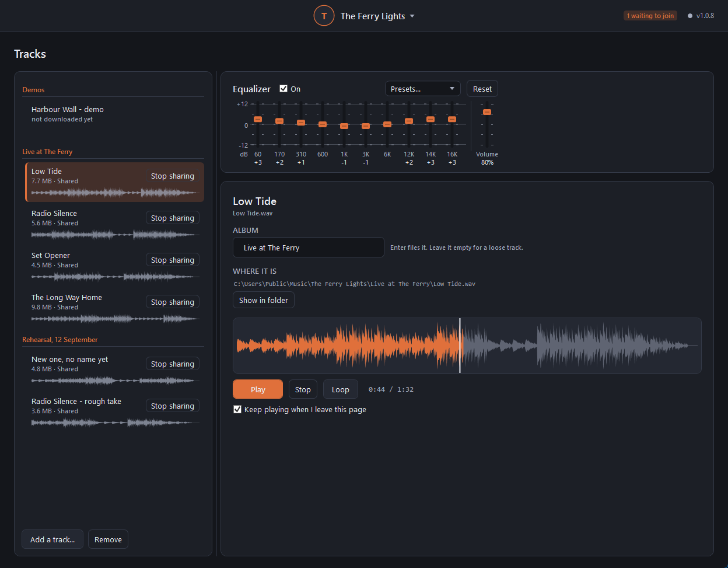This screenshot has height=568, width=728.
Task: Select The Long Way Home track
Action: (115, 308)
